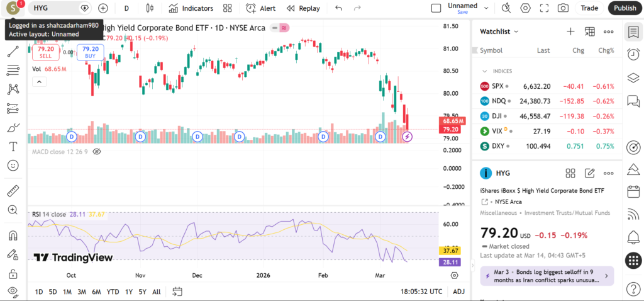This screenshot has width=644, height=301.
Task: Toggle ADJ adjusted data setting
Action: coord(458,292)
